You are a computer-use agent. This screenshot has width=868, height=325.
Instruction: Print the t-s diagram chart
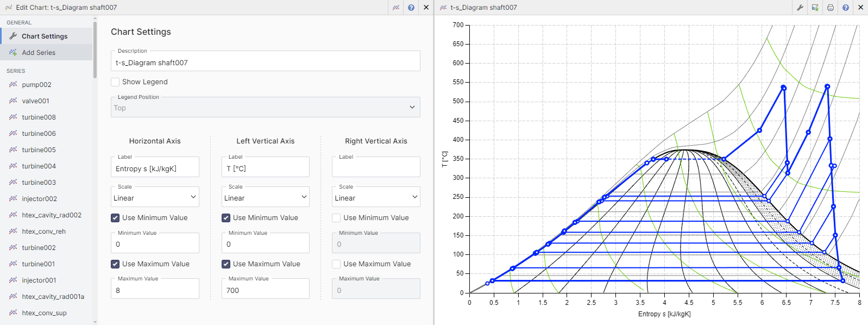831,8
